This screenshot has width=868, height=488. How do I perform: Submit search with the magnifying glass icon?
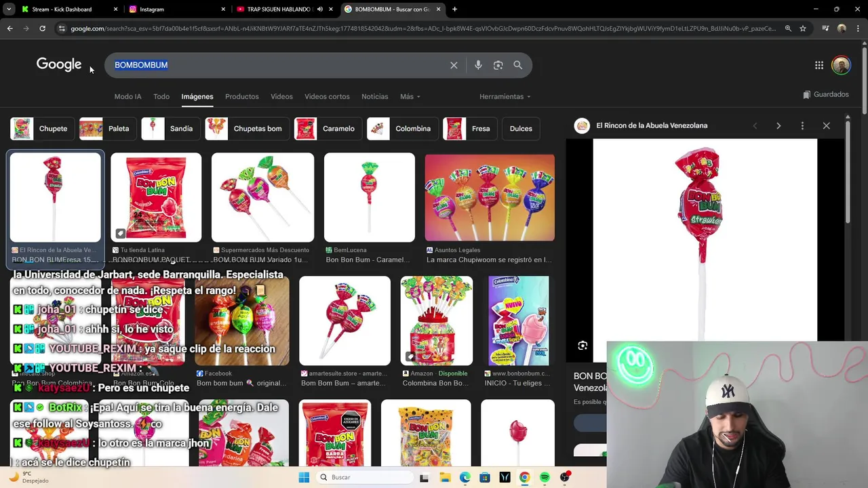click(517, 65)
